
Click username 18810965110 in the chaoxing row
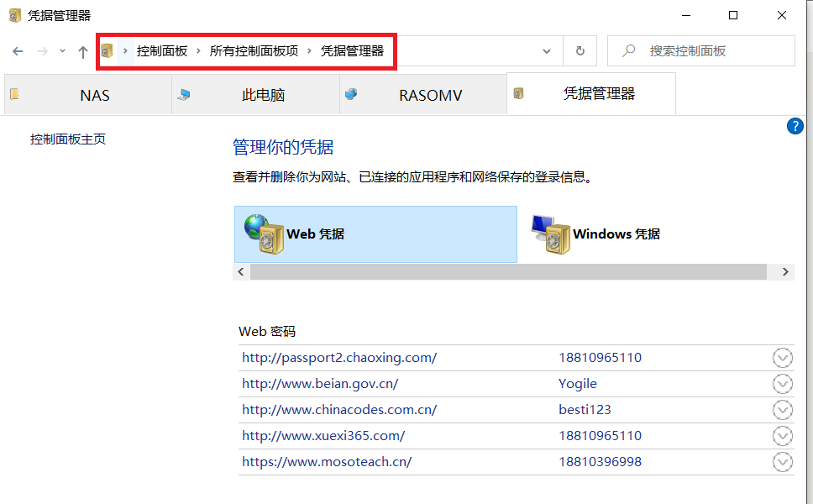pos(600,358)
